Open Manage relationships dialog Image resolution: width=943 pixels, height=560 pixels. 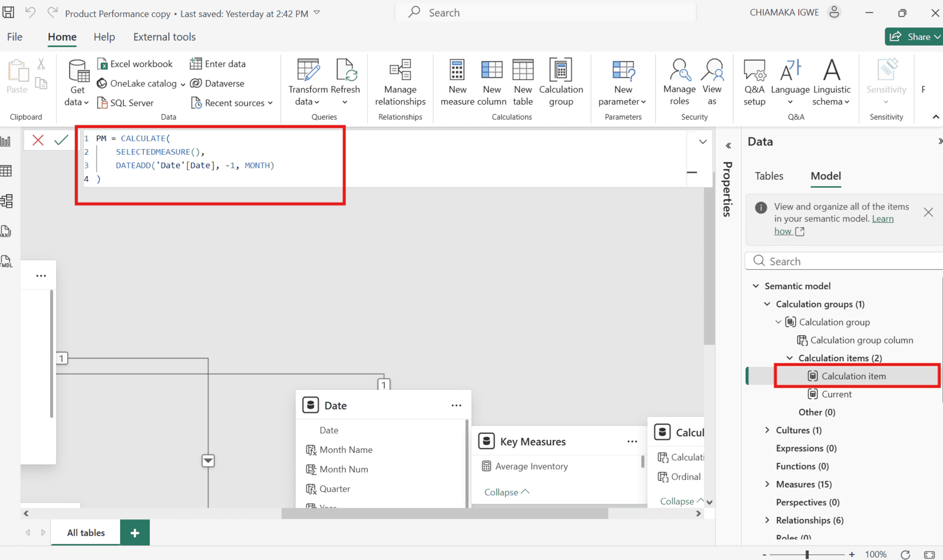(400, 71)
